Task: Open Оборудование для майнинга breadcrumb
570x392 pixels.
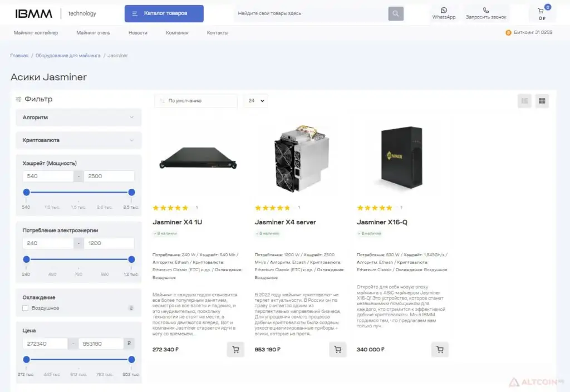Action: pos(68,56)
